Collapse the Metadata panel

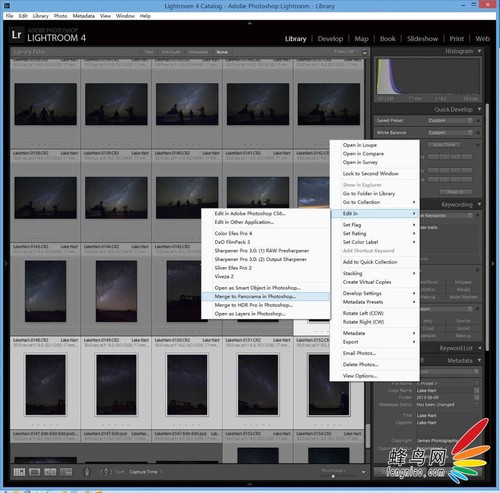[x=479, y=360]
